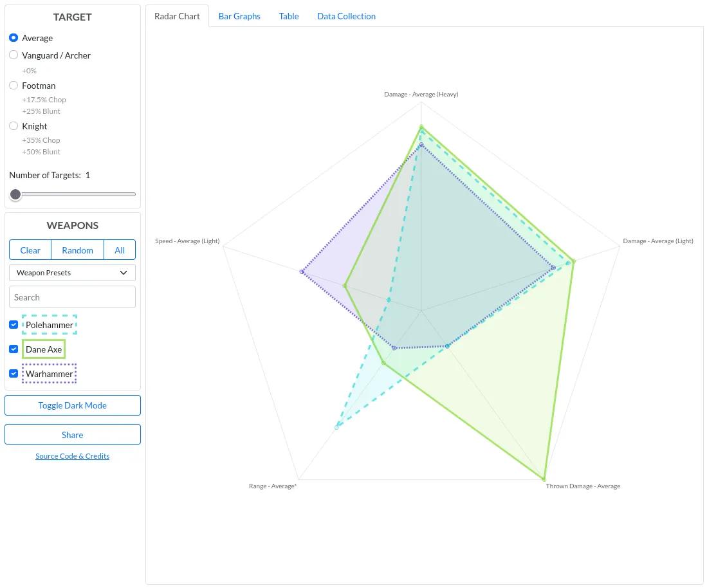Image resolution: width=707 pixels, height=588 pixels.
Task: Click the weapon Search input field
Action: click(x=72, y=297)
